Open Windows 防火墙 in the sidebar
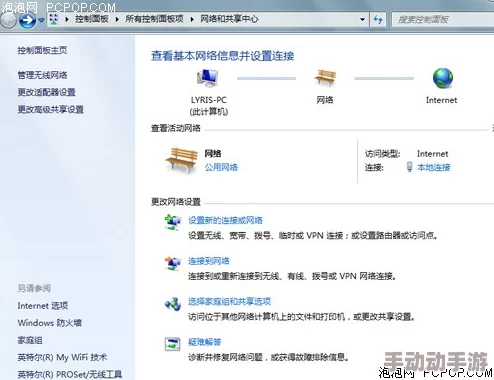Viewport: 494px width, 380px height. click(x=49, y=323)
